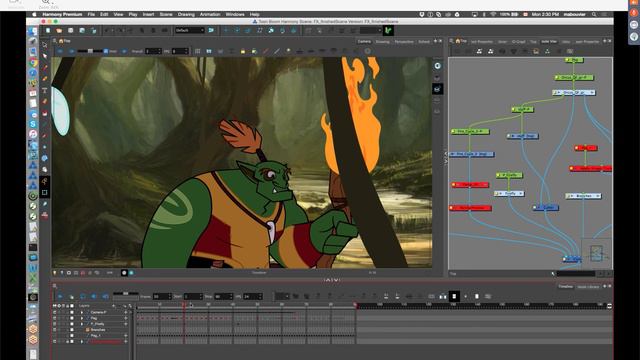Click the OpenGL view mode icon beside the camera
Viewport: 640px width, 360px height.
tap(438, 89)
